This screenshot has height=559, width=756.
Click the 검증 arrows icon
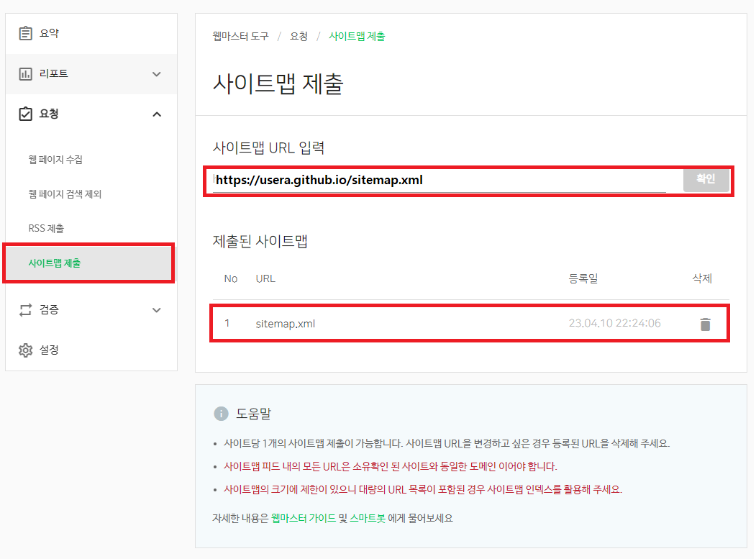[x=26, y=309]
